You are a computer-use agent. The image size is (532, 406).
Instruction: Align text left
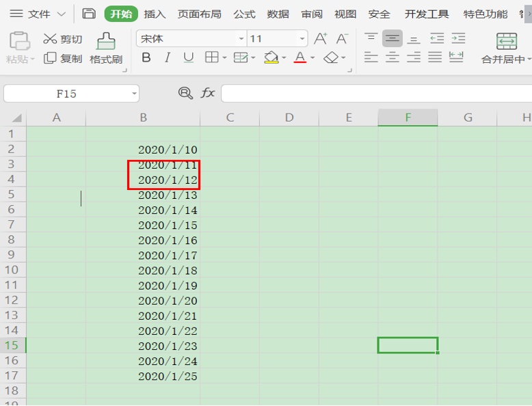pyautogui.click(x=371, y=57)
